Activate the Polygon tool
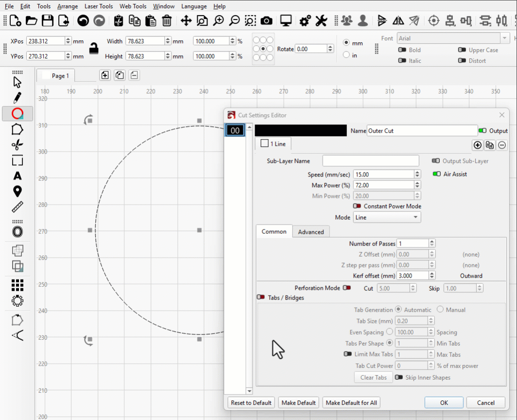 coord(17,129)
